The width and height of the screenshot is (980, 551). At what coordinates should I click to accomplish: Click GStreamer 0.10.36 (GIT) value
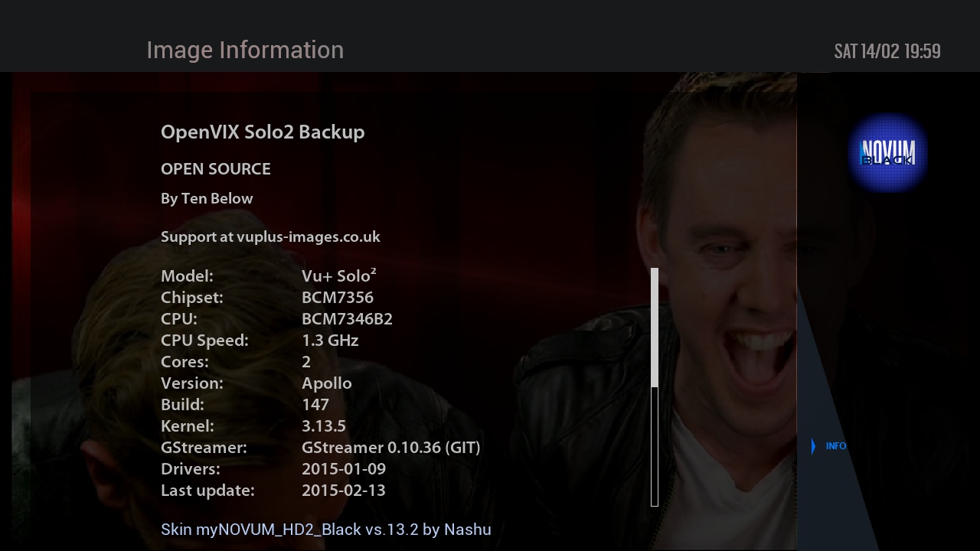click(391, 448)
